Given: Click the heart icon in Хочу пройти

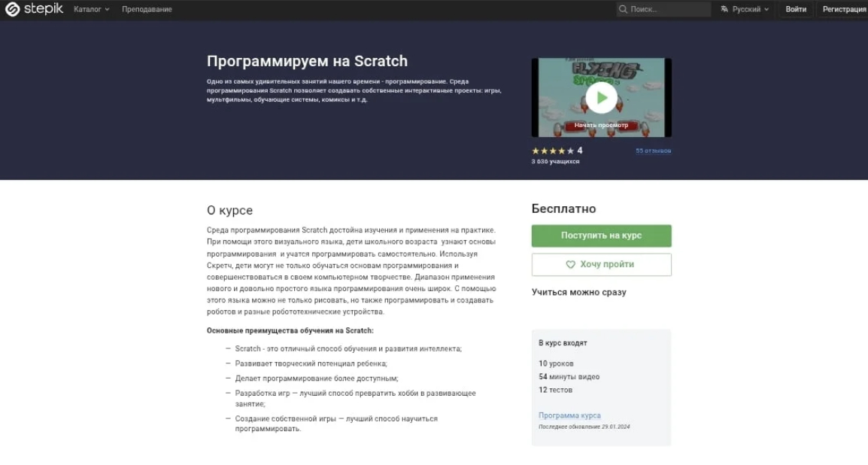Looking at the screenshot, I should (570, 265).
